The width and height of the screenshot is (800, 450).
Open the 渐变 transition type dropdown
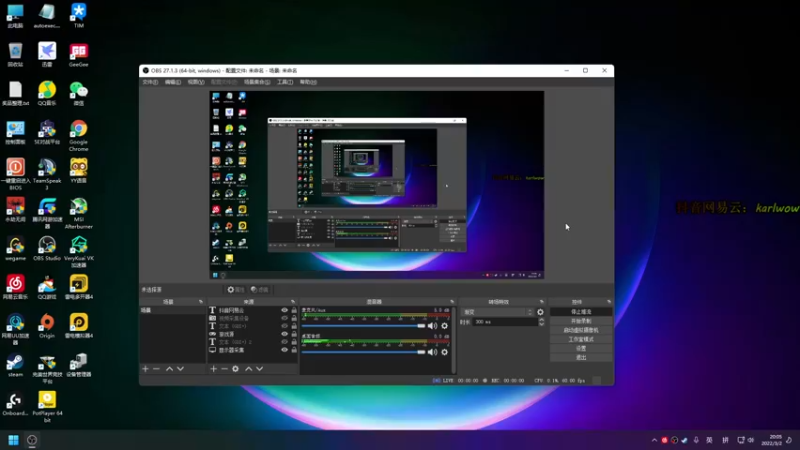497,312
